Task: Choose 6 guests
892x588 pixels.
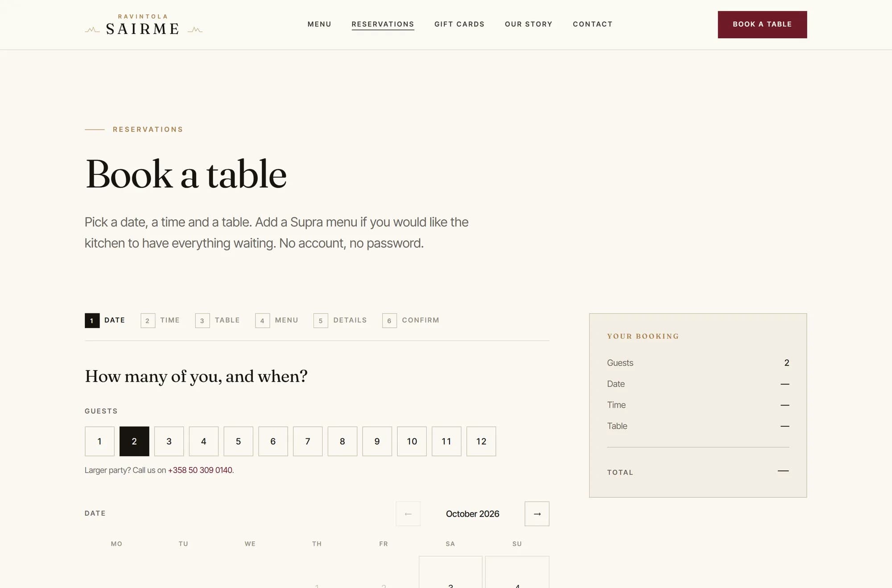Action: coord(273,441)
